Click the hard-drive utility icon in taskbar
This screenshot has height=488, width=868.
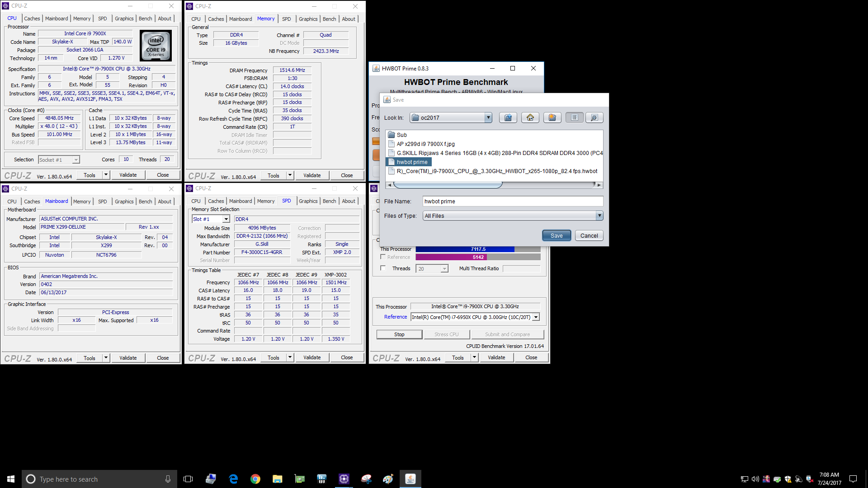322,479
